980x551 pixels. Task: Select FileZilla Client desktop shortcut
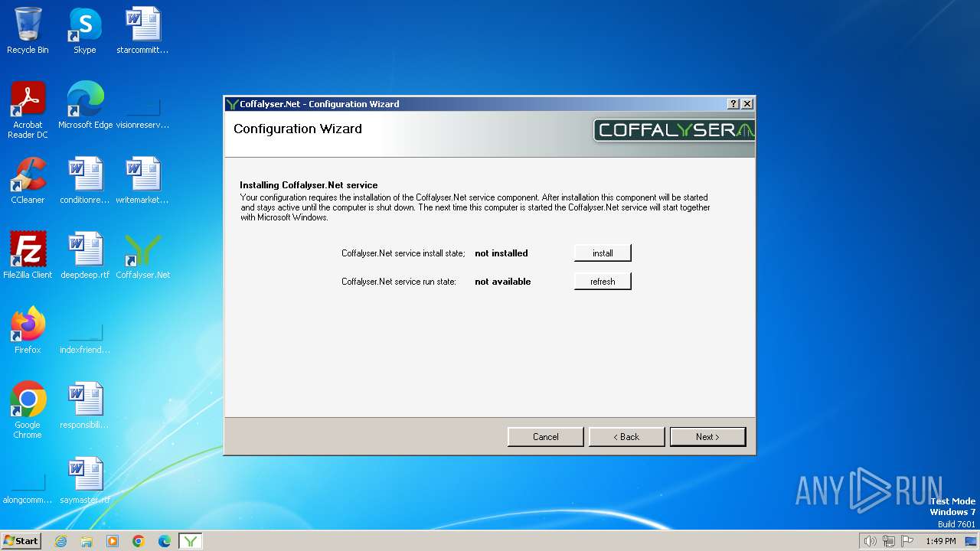[x=28, y=256]
